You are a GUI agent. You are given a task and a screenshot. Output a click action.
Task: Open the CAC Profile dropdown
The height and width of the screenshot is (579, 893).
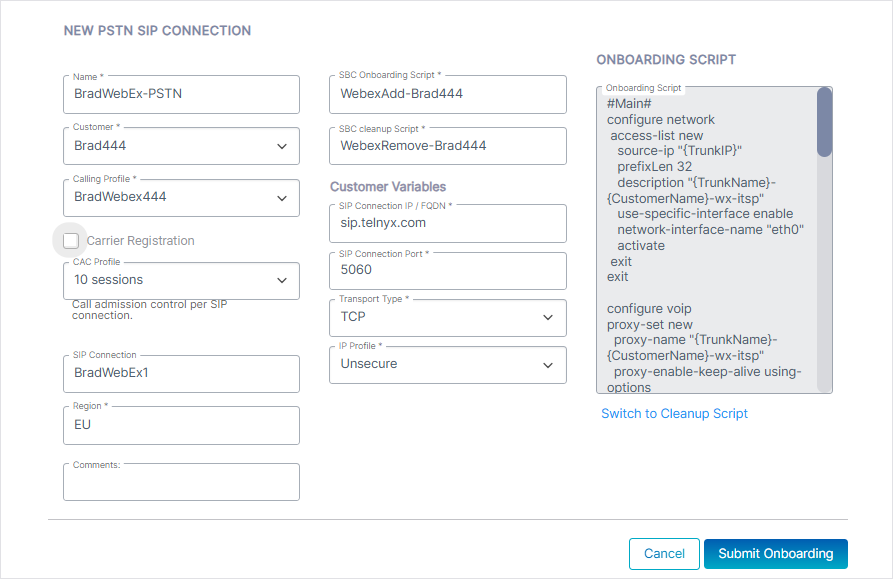(181, 281)
